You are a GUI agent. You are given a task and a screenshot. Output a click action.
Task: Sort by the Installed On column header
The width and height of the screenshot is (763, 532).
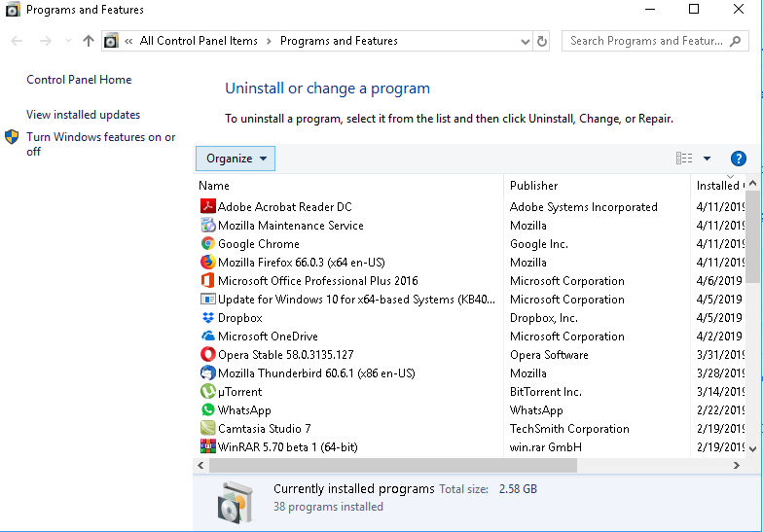[x=718, y=185]
